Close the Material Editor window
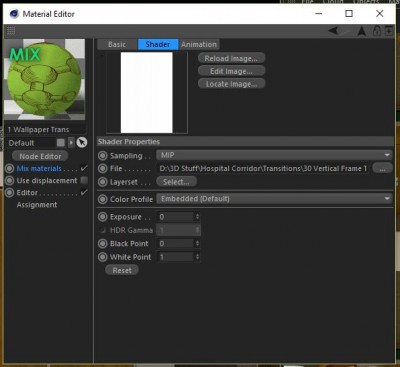The image size is (400, 367). tap(380, 13)
